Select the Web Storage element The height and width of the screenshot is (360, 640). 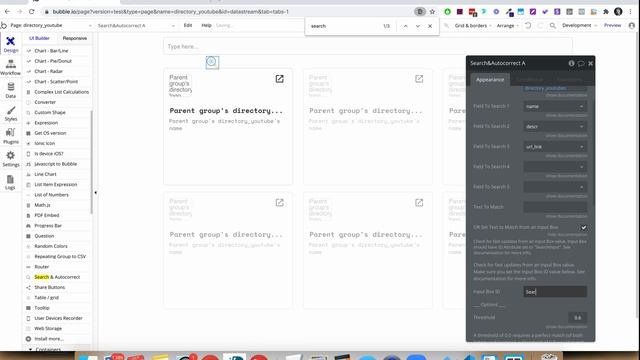[x=57, y=329]
